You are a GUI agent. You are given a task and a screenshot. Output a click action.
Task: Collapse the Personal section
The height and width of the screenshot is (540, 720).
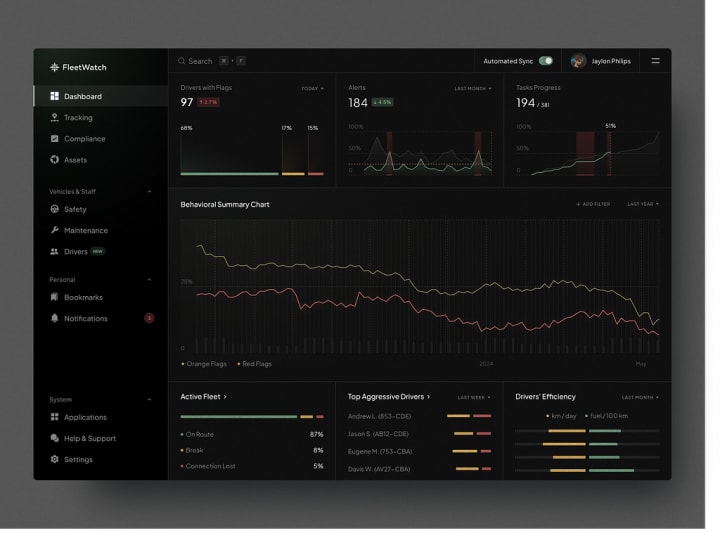click(150, 280)
